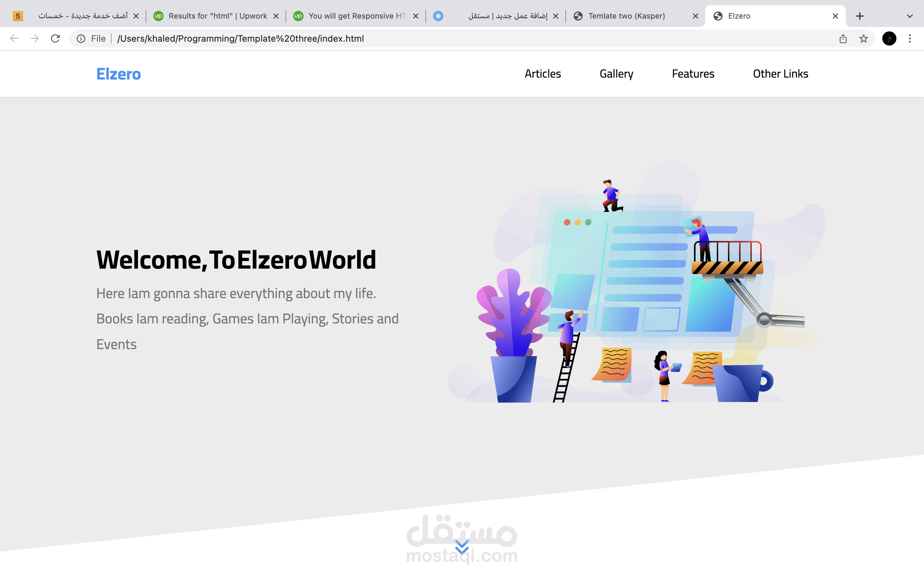
Task: Switch to the Results for "html" Upwork tab
Action: (218, 16)
